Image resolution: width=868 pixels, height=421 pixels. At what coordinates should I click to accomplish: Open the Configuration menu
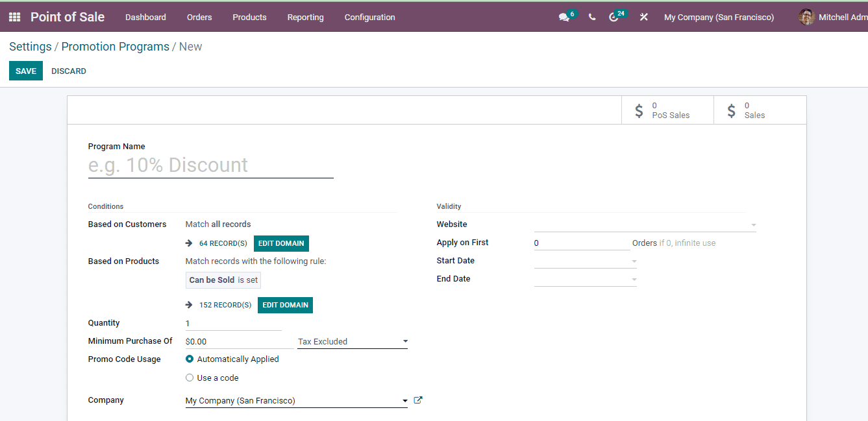[369, 18]
